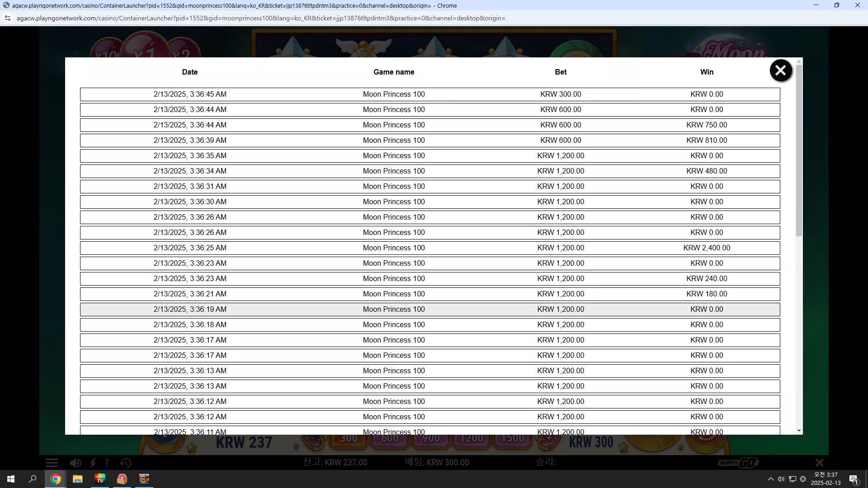Open the Windows Start menu
Viewport: 868px width, 488px height.
click(11, 479)
